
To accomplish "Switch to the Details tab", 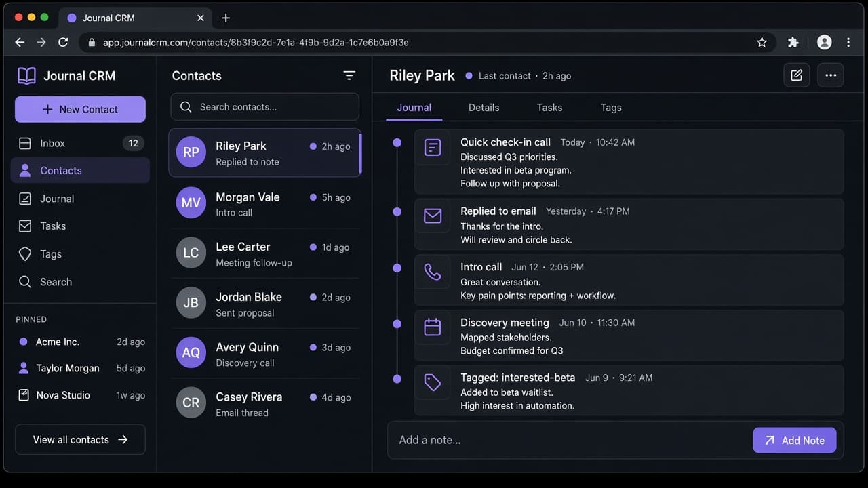I will pyautogui.click(x=484, y=108).
